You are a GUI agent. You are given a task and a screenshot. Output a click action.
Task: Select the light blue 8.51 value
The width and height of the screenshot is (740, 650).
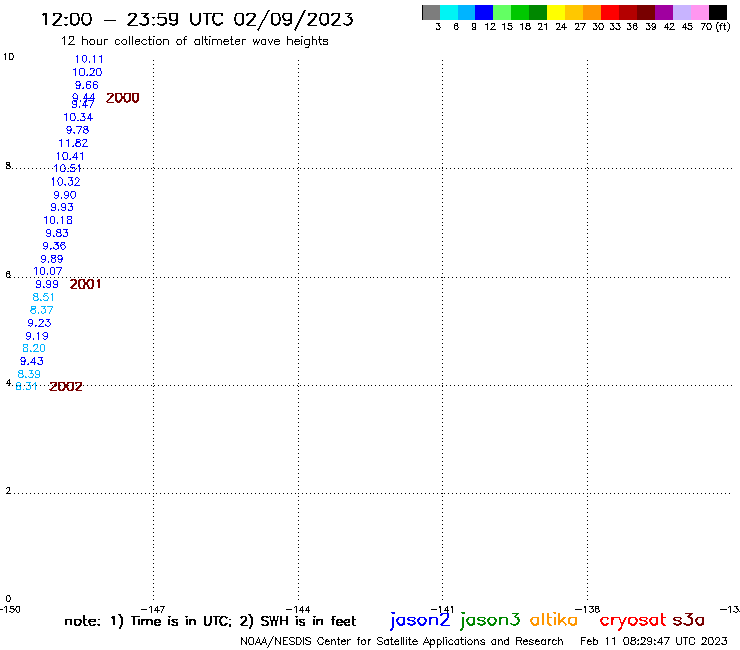pyautogui.click(x=43, y=297)
